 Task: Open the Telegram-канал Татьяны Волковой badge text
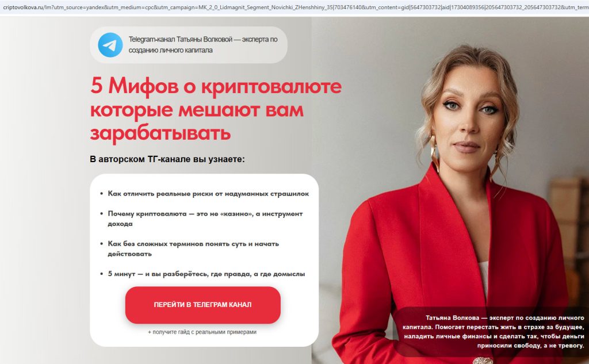(203, 45)
